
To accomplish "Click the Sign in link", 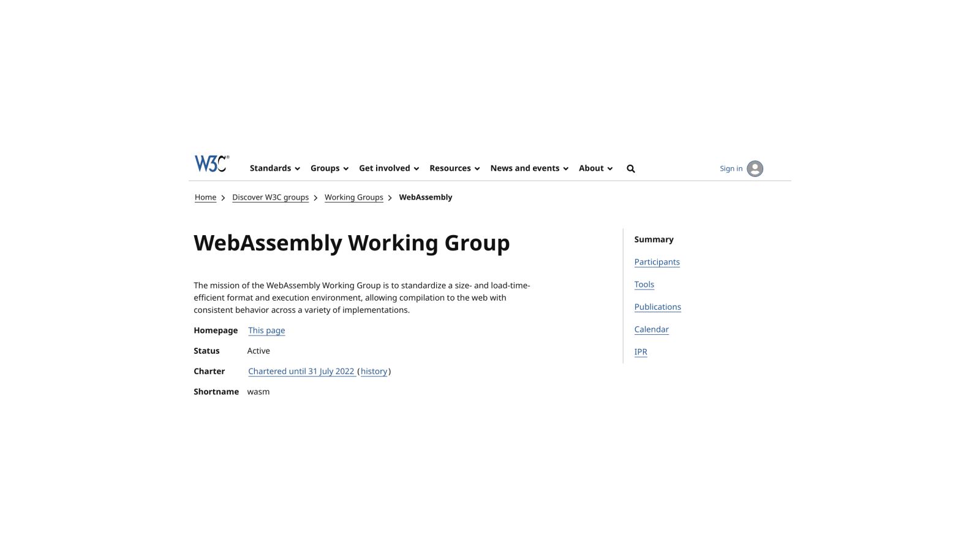I will (731, 168).
